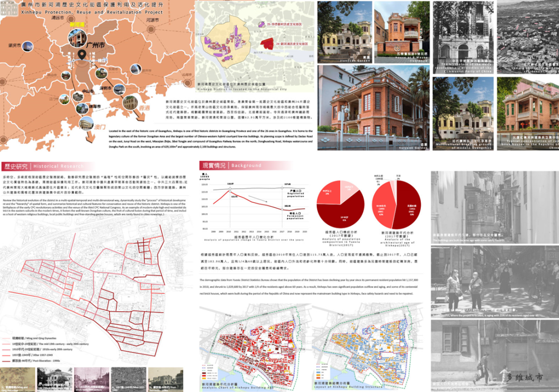Click the 'Registered population' line label
Screen dimensions: 559x392
tap(296, 194)
